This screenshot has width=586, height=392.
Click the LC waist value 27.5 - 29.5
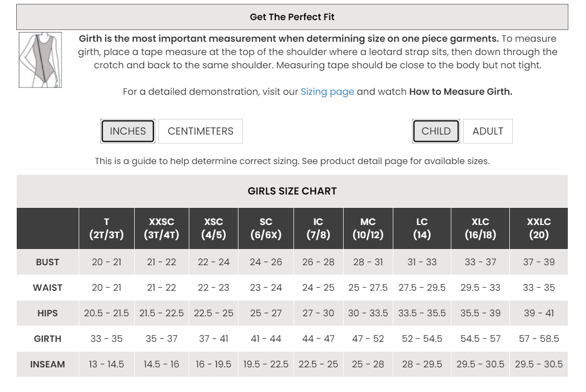tap(422, 288)
